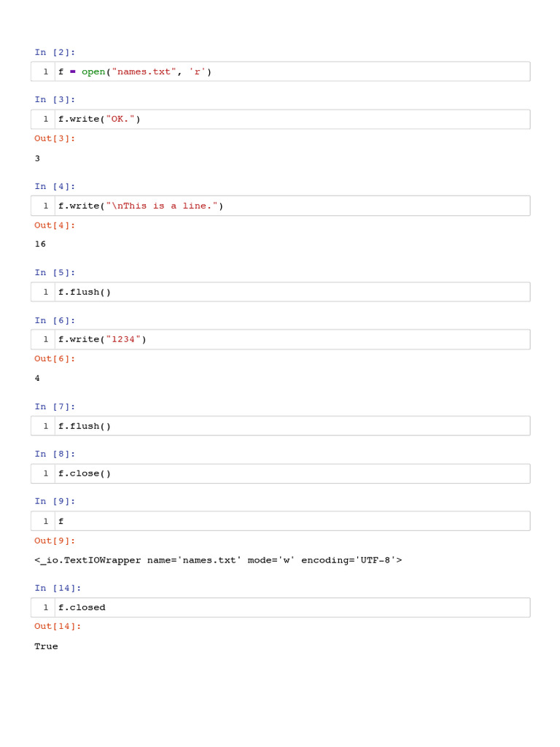This screenshot has height=747, width=560.
Task: Click the Out[4] output label
Action: (x=55, y=225)
